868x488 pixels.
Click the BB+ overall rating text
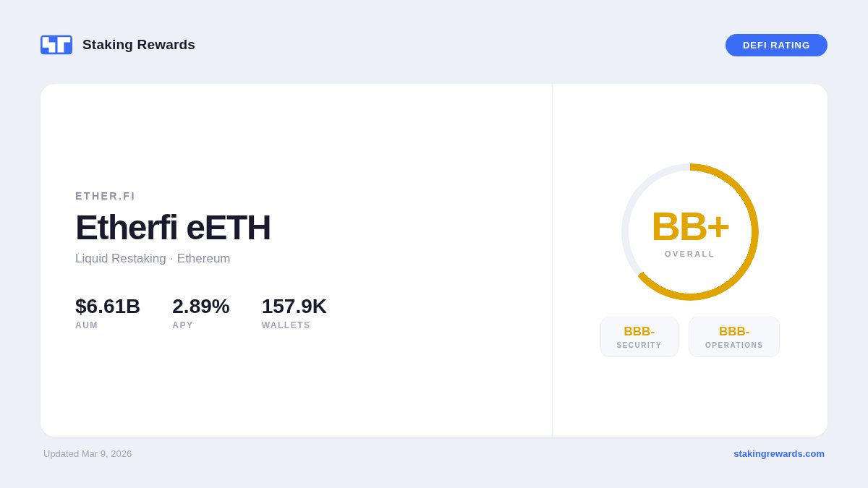(690, 226)
